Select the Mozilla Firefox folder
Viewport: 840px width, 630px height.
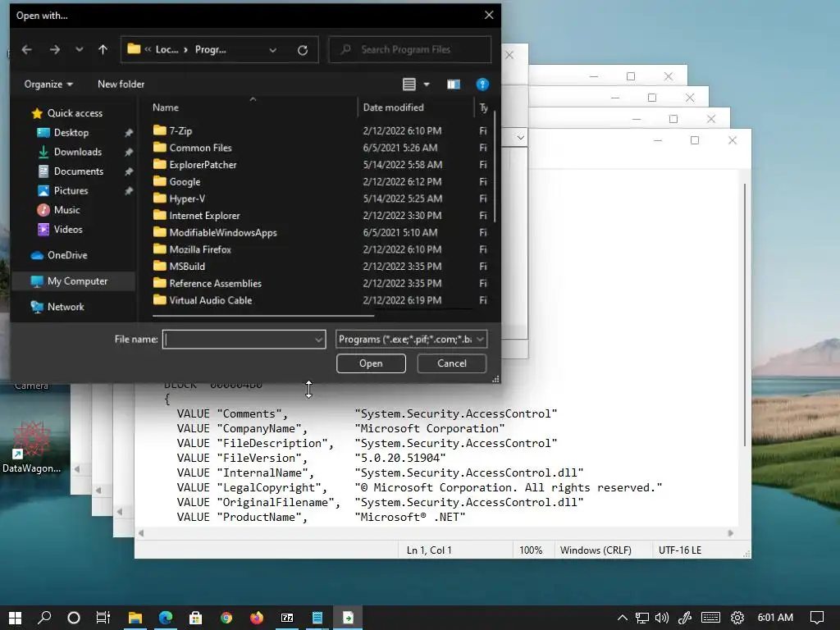coord(200,249)
